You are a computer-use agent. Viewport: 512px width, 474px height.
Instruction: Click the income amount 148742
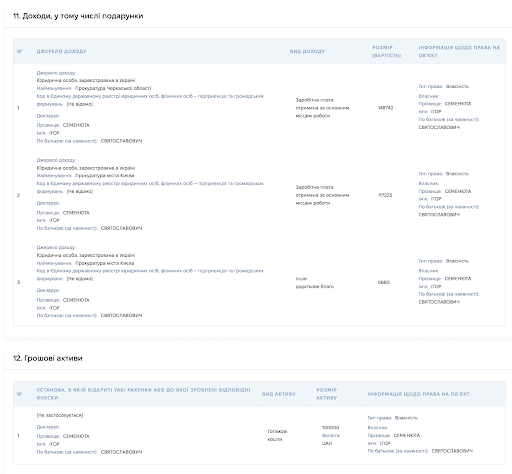click(x=385, y=108)
